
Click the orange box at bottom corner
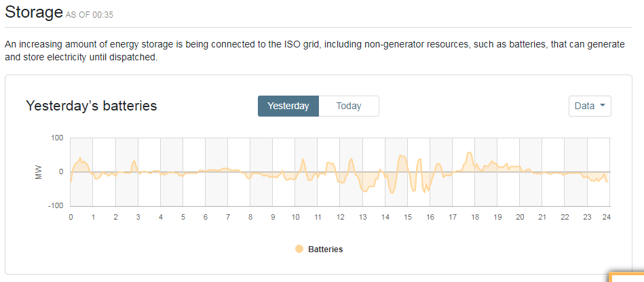pos(626,277)
